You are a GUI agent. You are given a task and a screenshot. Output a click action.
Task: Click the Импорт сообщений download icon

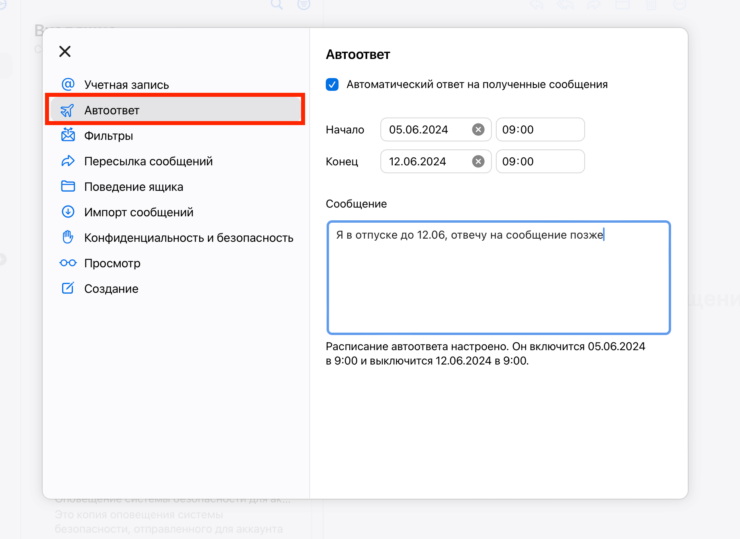[x=68, y=212]
